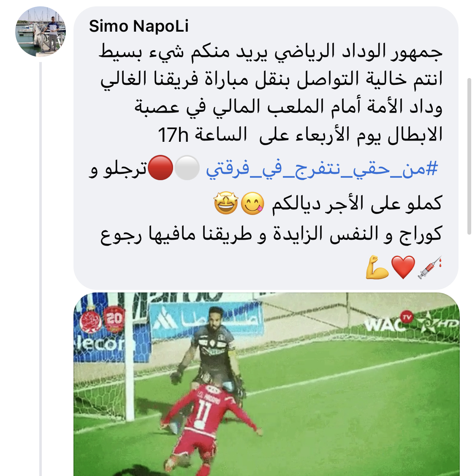Click the star-eyes emoji
Image resolution: width=475 pixels, height=476 pixels.
pos(226,203)
